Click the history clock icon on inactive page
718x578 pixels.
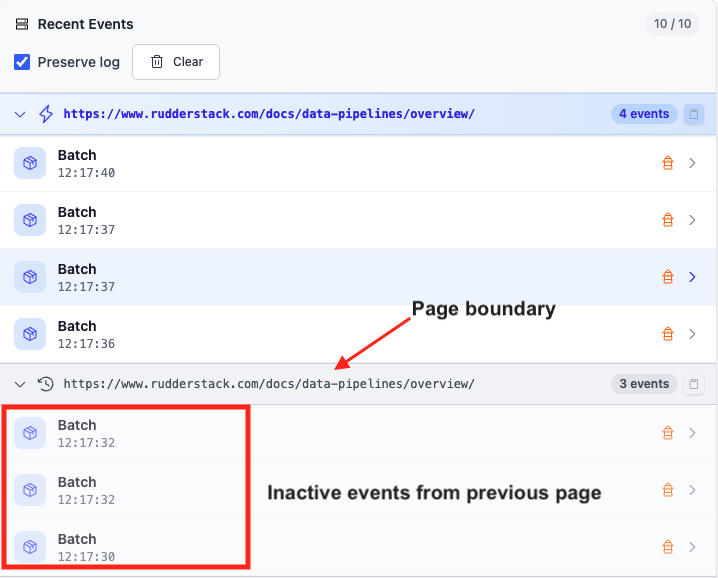coord(46,384)
